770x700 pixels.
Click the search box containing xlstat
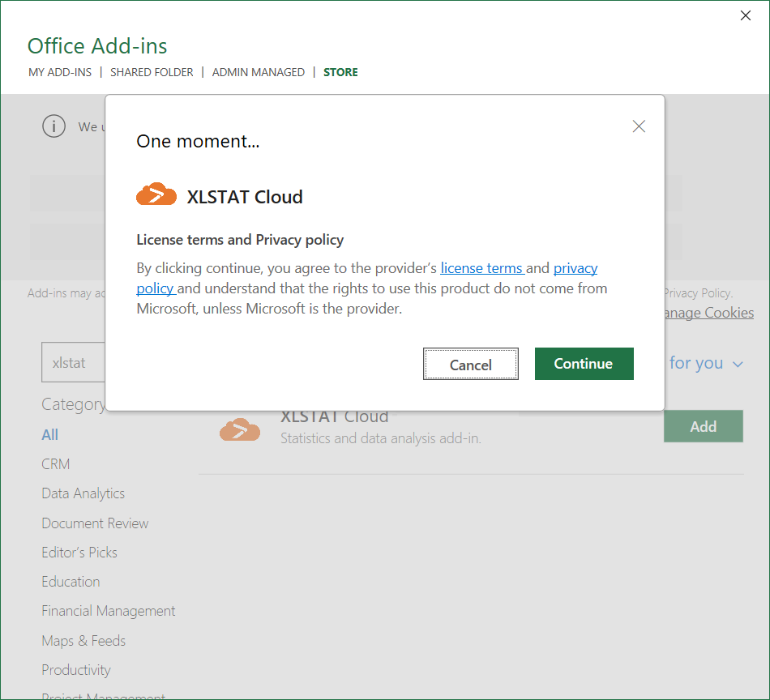coord(73,363)
